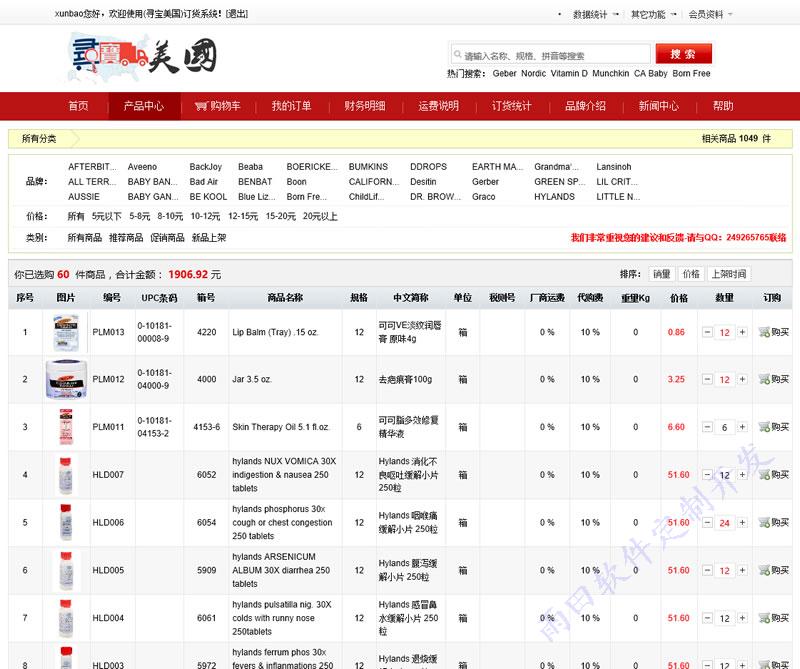The height and width of the screenshot is (669, 800).
Task: Show 新品上架 category
Action: point(209,238)
